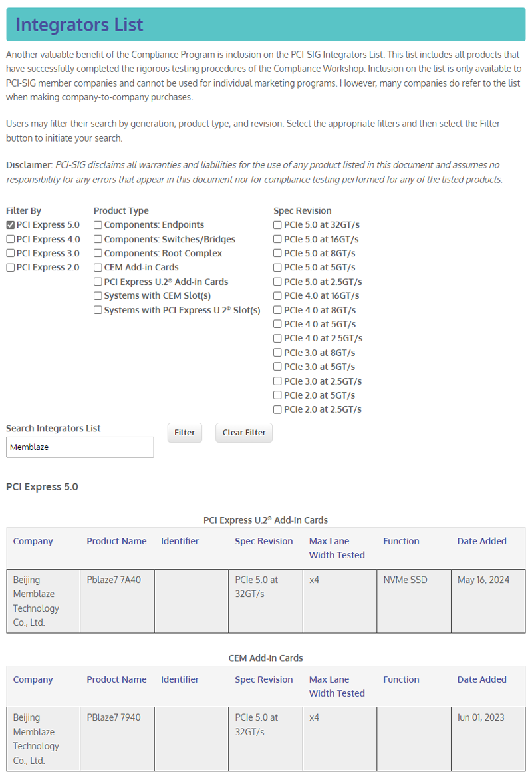
Task: Tick Components: Root Complex checkbox
Action: pyautogui.click(x=98, y=253)
